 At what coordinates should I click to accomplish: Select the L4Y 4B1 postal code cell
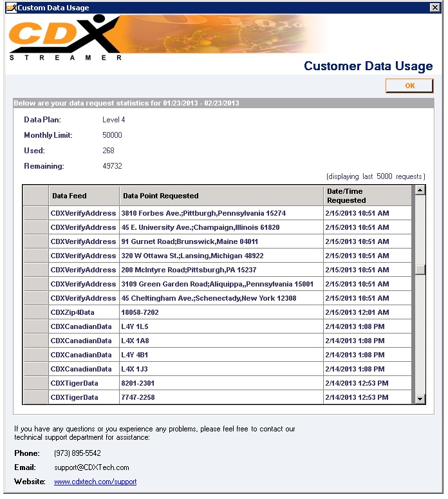[x=221, y=355]
